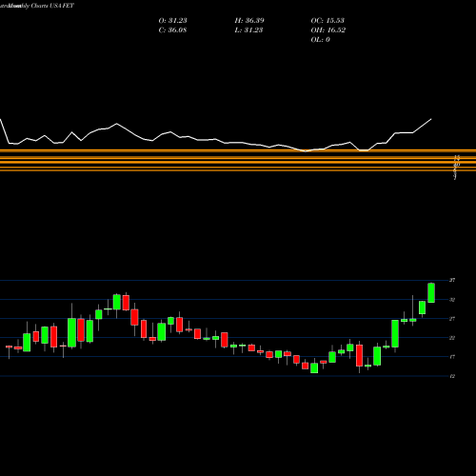Click the 17 price axis label

click(452, 357)
